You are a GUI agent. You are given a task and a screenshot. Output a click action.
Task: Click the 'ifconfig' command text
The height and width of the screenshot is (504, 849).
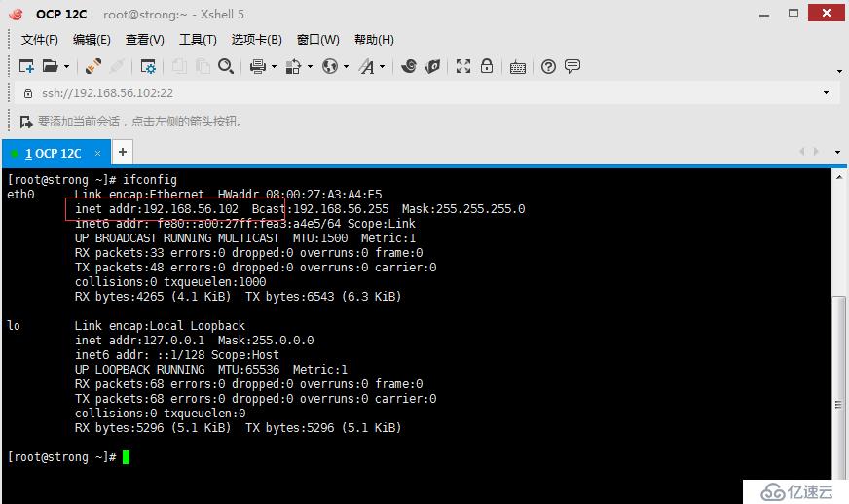pos(150,180)
